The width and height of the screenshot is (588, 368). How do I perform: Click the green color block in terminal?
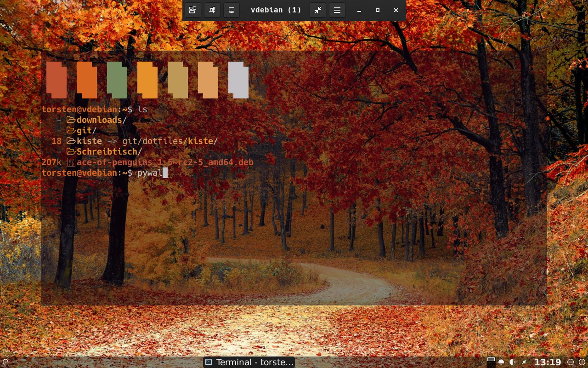click(117, 80)
